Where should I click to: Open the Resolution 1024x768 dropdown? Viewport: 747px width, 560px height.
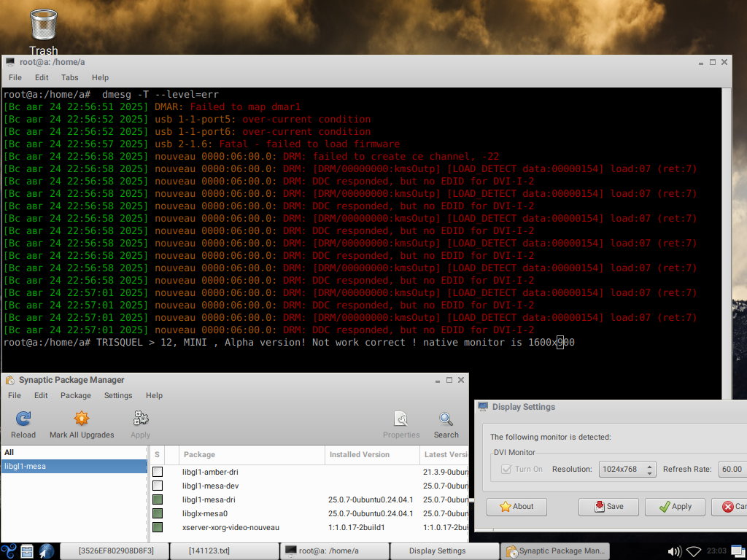[x=627, y=469]
